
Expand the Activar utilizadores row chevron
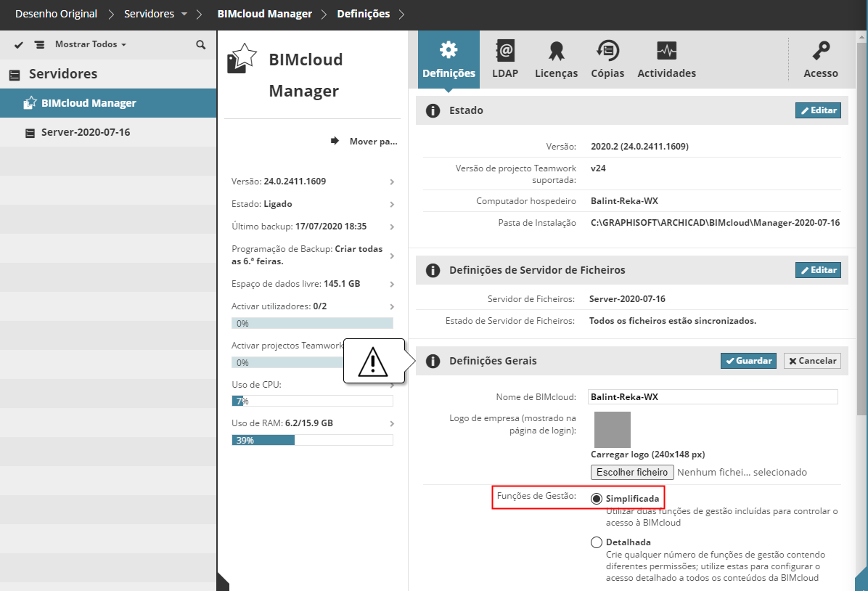click(392, 306)
